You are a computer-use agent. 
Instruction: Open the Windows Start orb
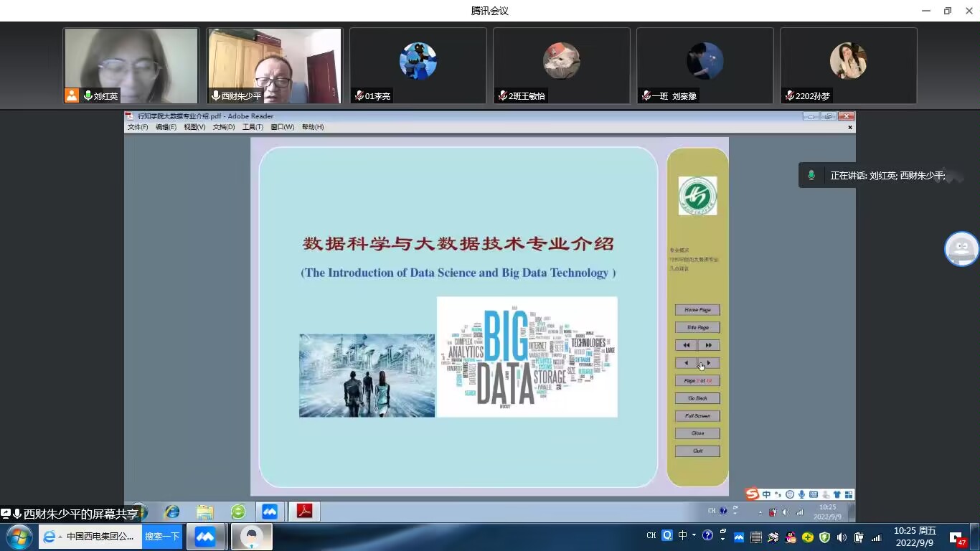pyautogui.click(x=18, y=537)
